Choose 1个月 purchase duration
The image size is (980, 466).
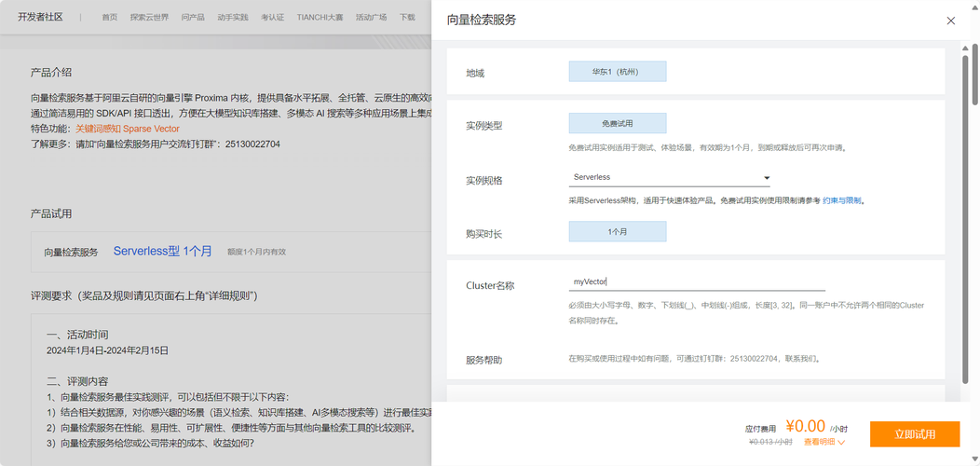click(618, 231)
